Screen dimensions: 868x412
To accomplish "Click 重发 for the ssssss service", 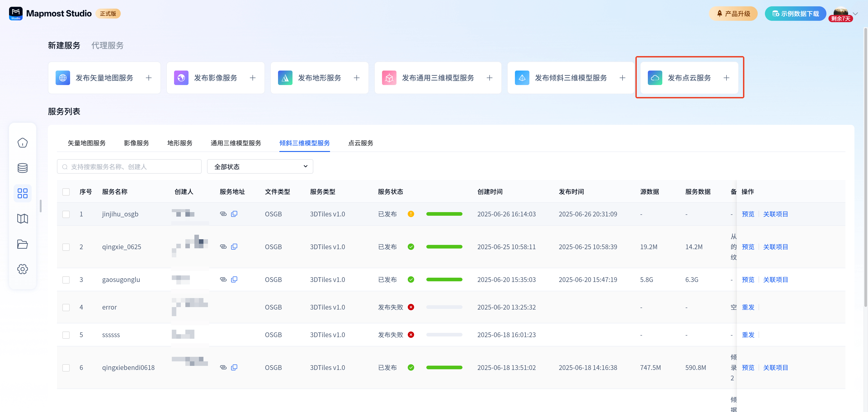I will [x=748, y=335].
